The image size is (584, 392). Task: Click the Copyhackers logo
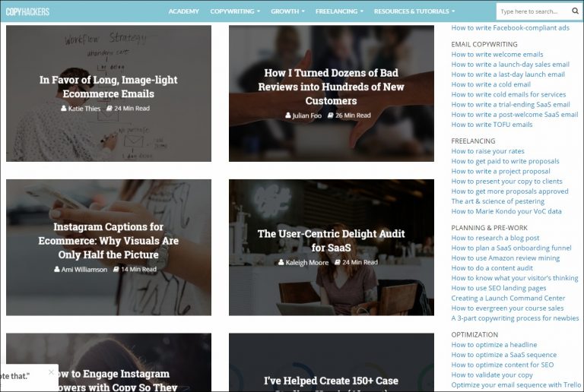[28, 11]
